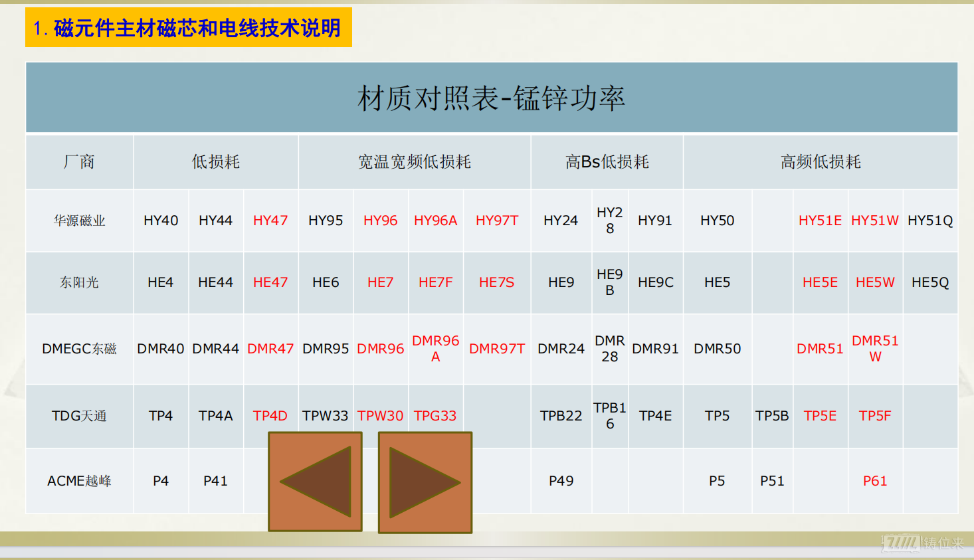Select cell P41
This screenshot has width=974, height=560.
(216, 481)
